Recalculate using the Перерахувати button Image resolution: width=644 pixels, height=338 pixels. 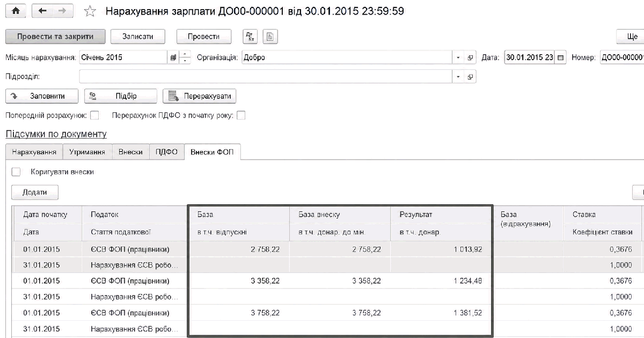pos(199,96)
